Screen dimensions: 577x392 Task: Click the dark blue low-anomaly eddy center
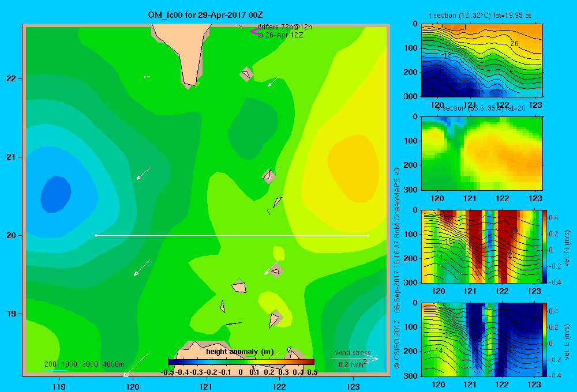(55, 194)
